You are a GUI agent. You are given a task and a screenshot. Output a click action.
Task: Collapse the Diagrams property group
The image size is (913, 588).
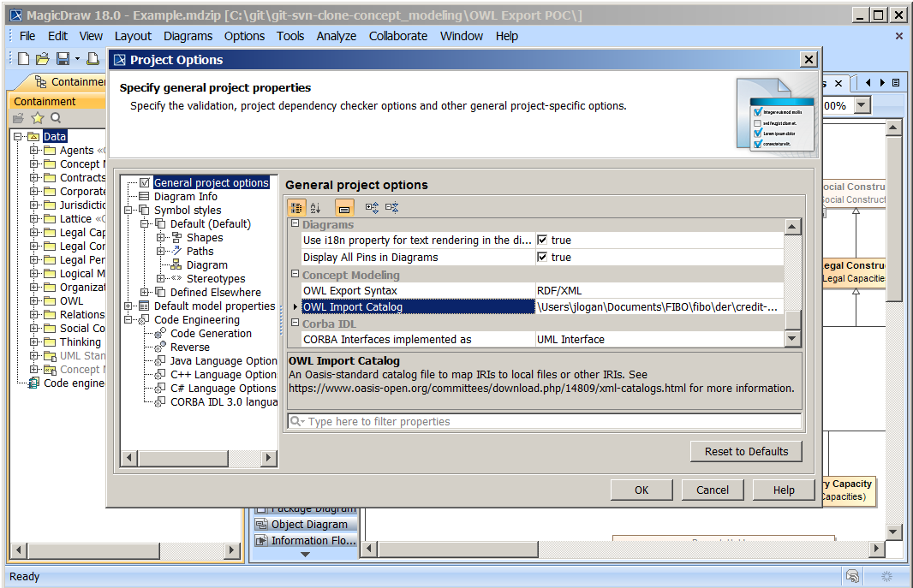(x=295, y=223)
